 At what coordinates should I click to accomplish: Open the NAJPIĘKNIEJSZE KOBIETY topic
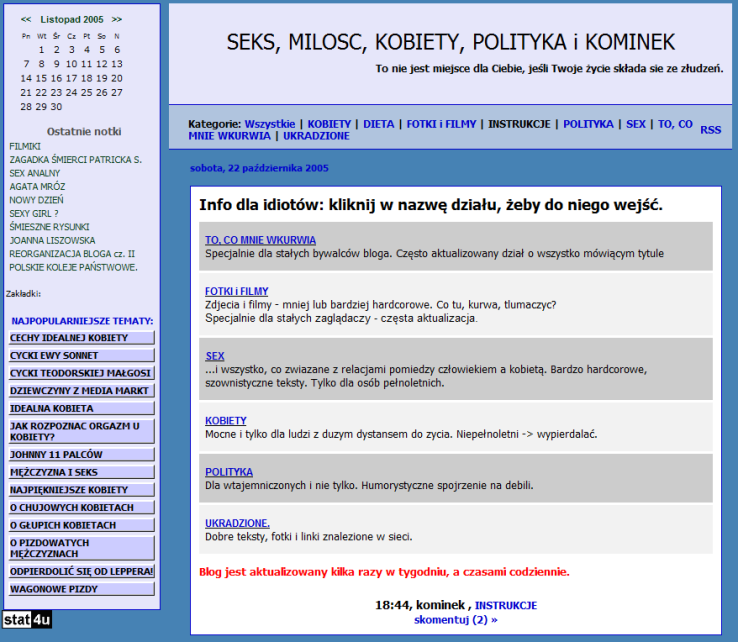coord(81,490)
